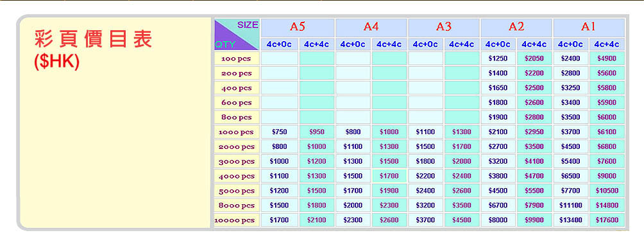
Task: Select the A3 size column header
Action: [x=444, y=27]
